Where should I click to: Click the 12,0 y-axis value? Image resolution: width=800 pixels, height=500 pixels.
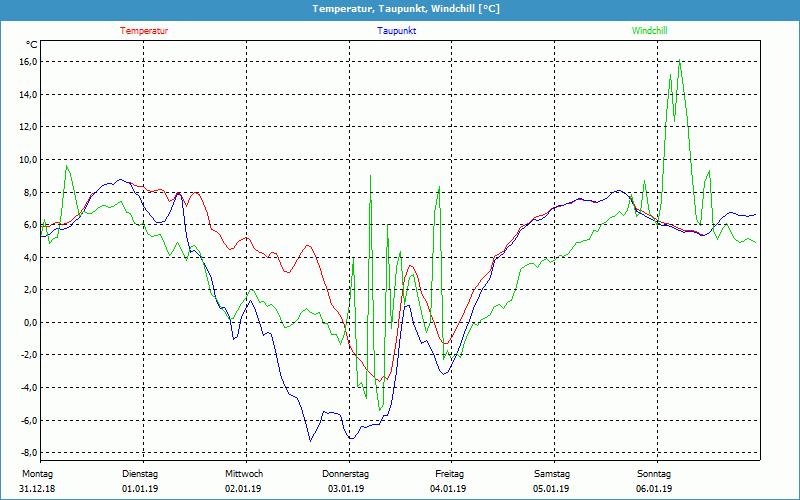pyautogui.click(x=28, y=127)
